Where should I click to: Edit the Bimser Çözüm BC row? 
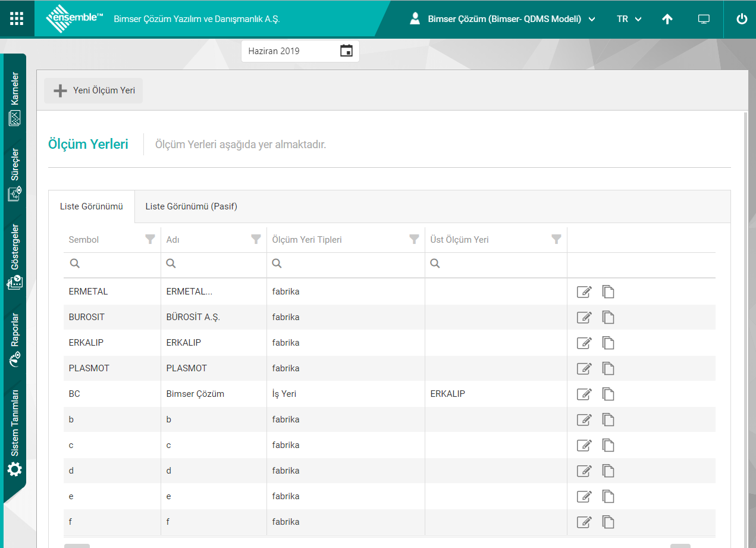tap(584, 394)
